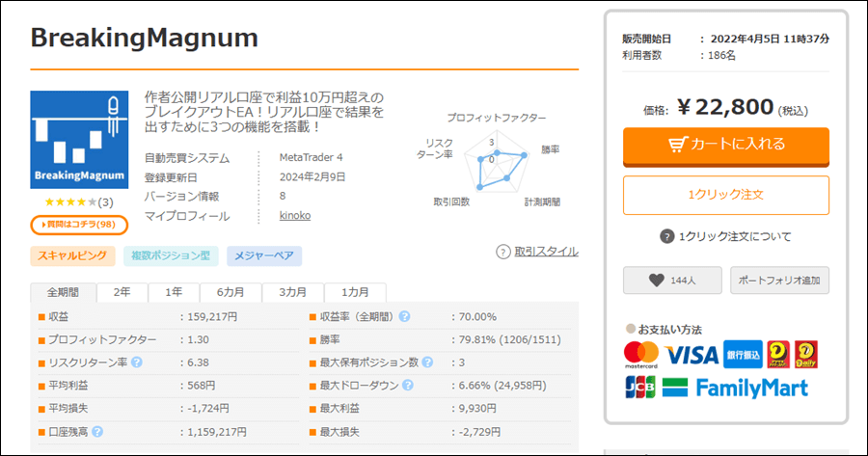The height and width of the screenshot is (456, 868).
Task: Click the BreakingMagnum page title heading
Action: click(x=145, y=38)
